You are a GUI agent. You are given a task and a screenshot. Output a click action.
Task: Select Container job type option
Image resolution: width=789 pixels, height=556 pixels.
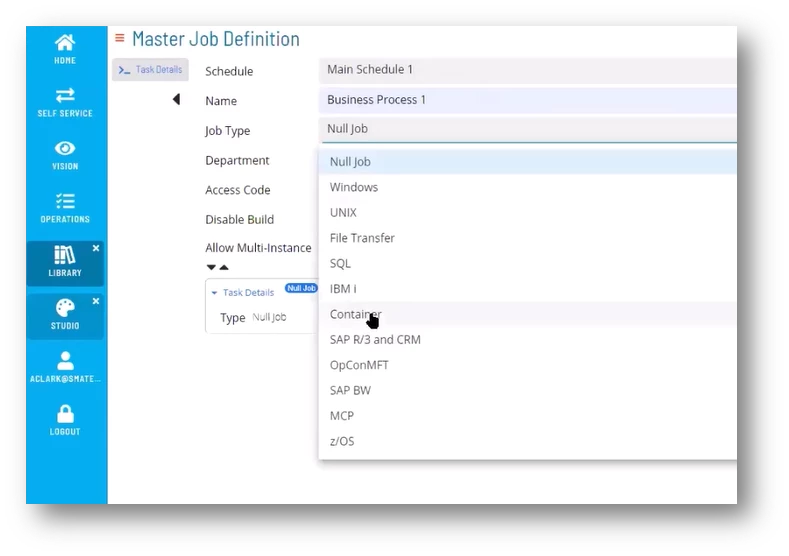528,314
